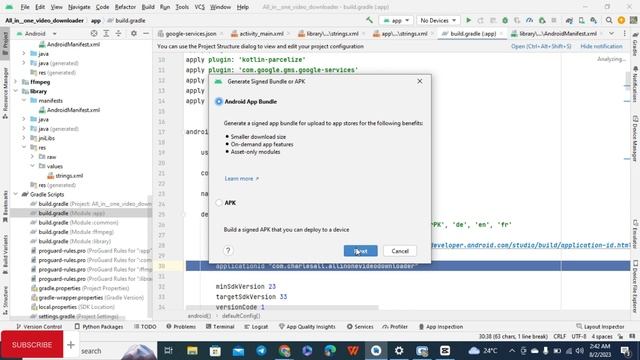Click the Make Project hammer icon
Screen dimensions: 640x360
click(x=369, y=20)
